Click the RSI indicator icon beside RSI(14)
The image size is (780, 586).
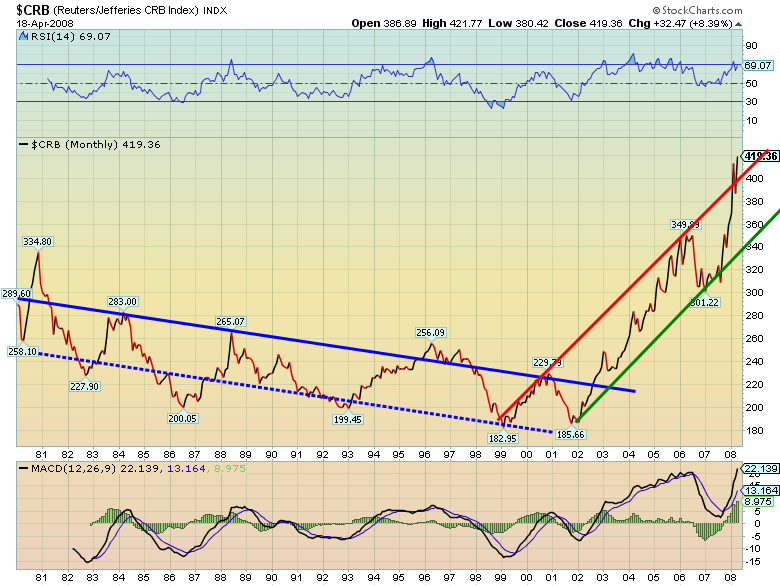coord(23,36)
